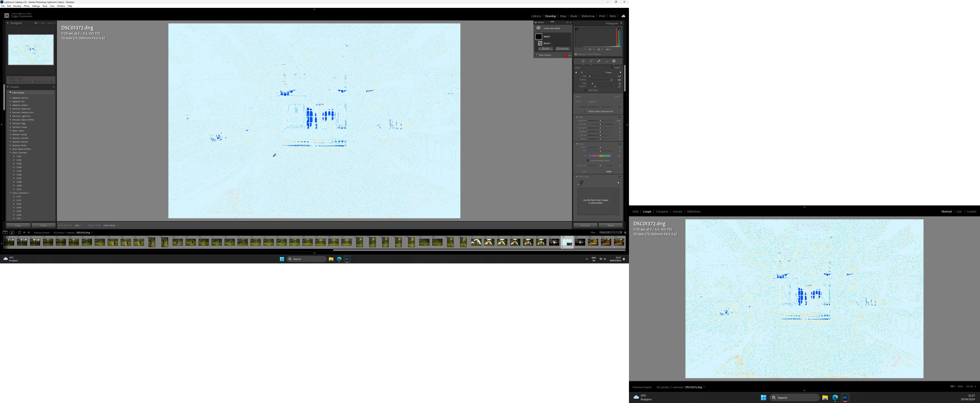Click the Subtract mask button
The width and height of the screenshot is (980, 403).
click(562, 48)
